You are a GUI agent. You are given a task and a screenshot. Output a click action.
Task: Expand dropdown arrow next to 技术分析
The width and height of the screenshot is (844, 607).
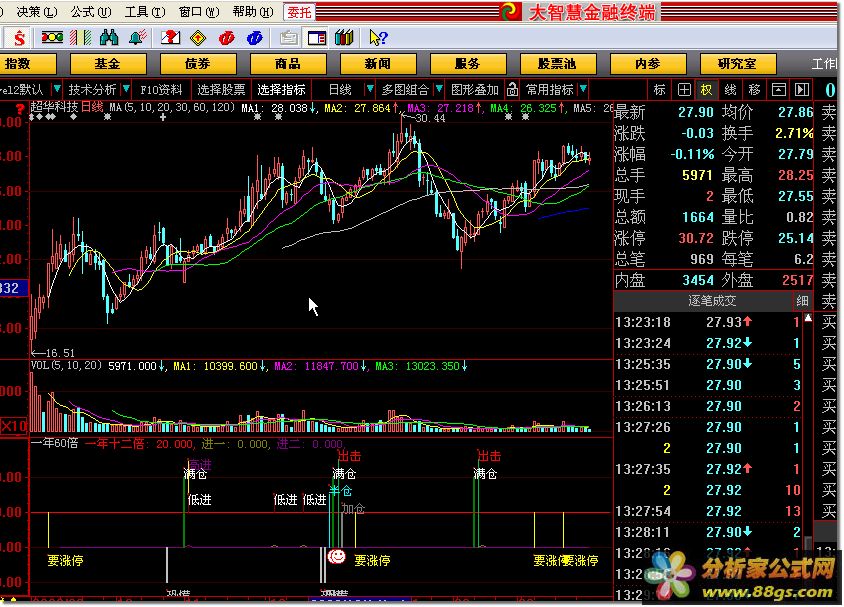[x=126, y=88]
